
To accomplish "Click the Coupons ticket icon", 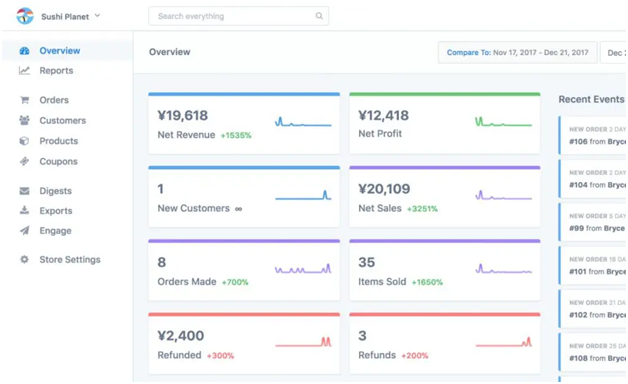I will [24, 161].
